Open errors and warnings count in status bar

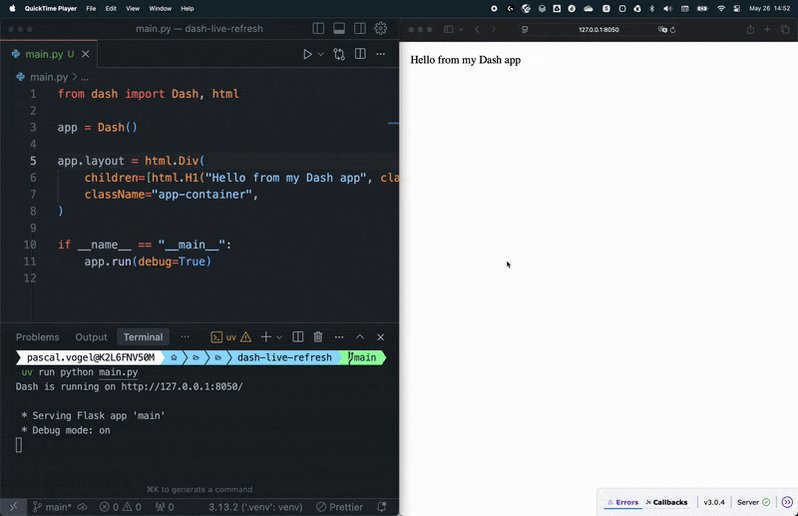pyautogui.click(x=120, y=507)
